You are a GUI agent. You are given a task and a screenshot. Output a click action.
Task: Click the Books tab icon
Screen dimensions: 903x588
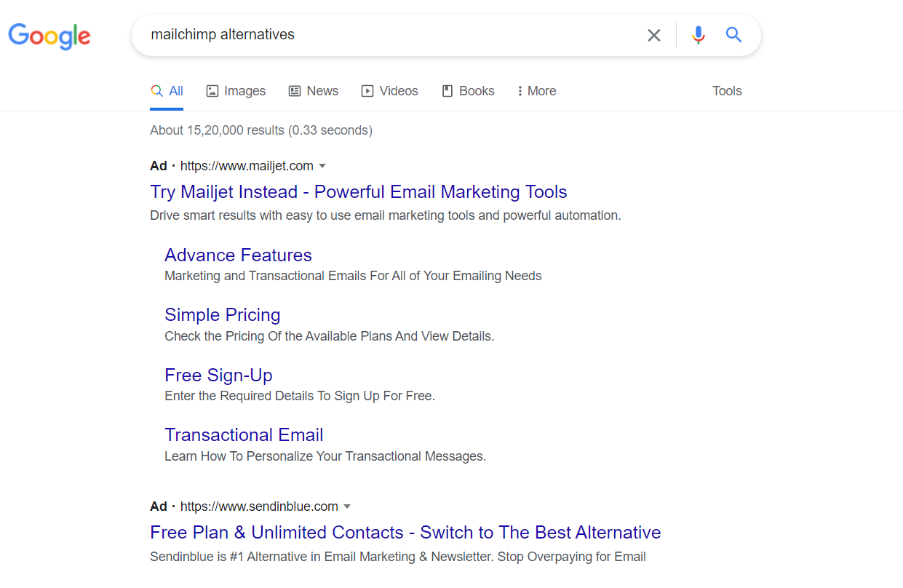click(446, 90)
